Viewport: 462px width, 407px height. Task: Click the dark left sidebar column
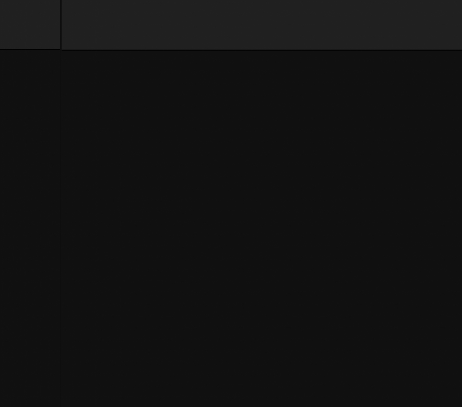tap(30, 228)
